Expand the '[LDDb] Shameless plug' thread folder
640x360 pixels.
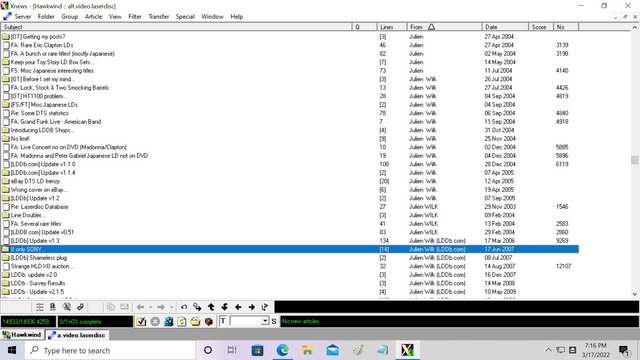[6, 258]
